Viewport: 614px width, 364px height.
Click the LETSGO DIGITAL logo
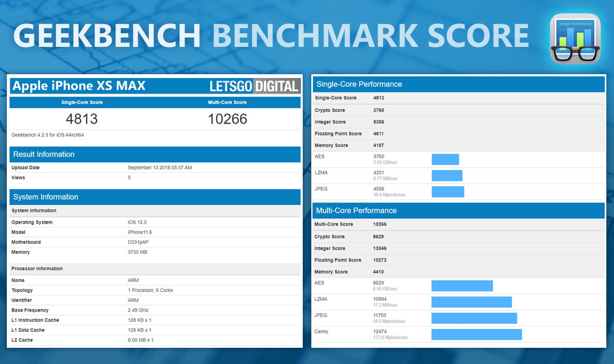254,86
